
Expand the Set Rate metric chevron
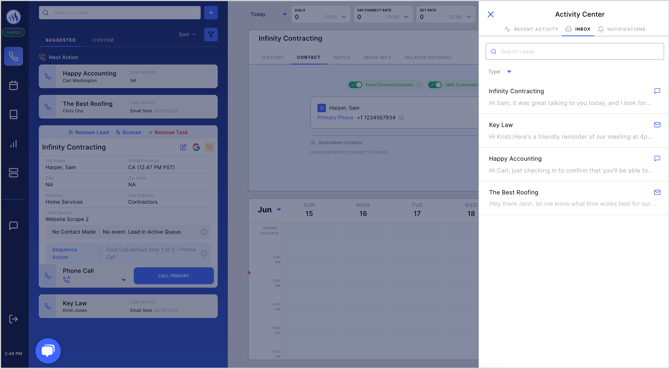469,17
